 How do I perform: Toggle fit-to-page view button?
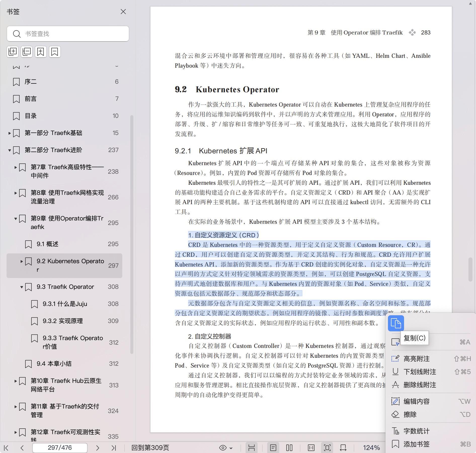pos(327,448)
